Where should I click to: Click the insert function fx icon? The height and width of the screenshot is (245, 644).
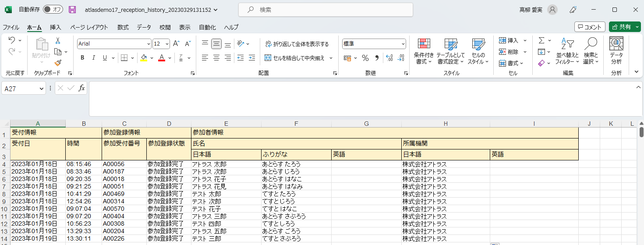[x=81, y=88]
